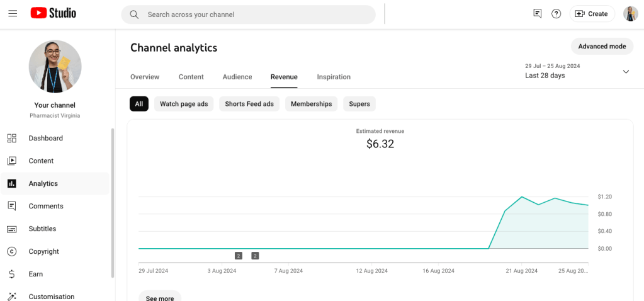Click the first video marker badge

click(239, 256)
